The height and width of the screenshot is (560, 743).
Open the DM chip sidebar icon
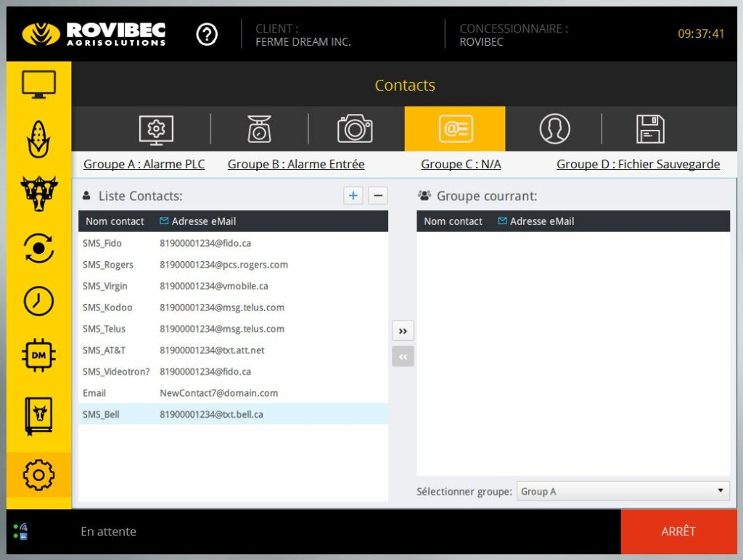(x=39, y=355)
